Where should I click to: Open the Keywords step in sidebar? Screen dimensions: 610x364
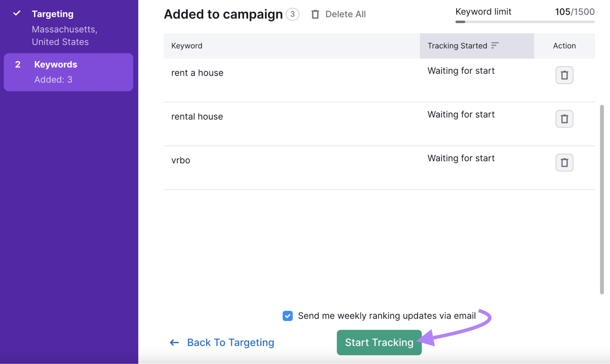pyautogui.click(x=69, y=72)
